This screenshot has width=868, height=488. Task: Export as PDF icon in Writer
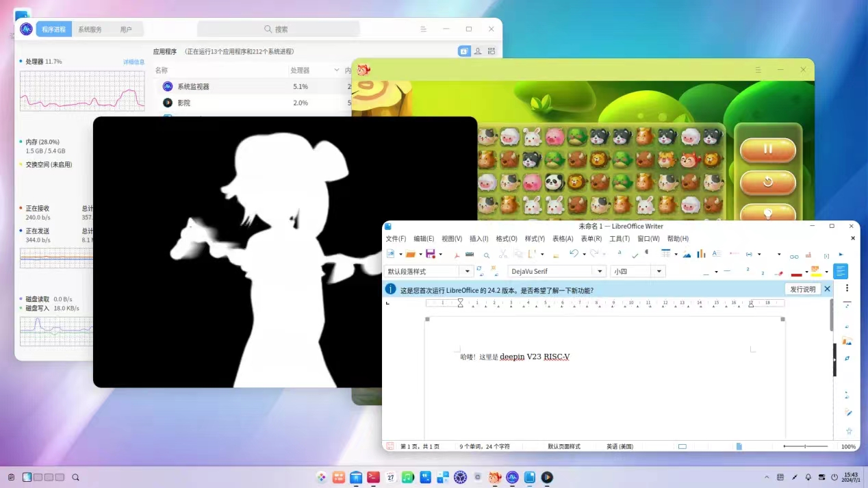pyautogui.click(x=457, y=255)
